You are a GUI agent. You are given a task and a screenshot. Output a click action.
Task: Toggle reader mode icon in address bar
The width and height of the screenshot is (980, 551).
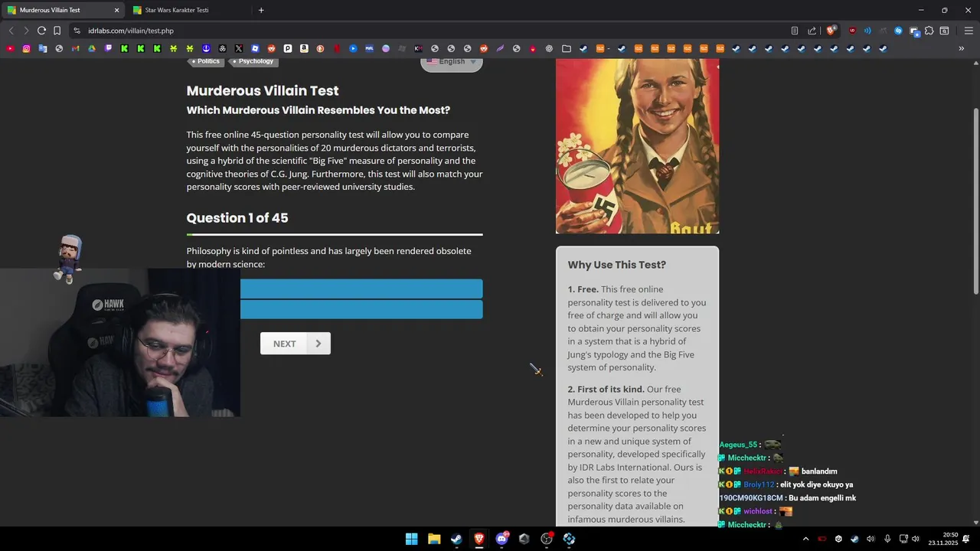coord(795,31)
